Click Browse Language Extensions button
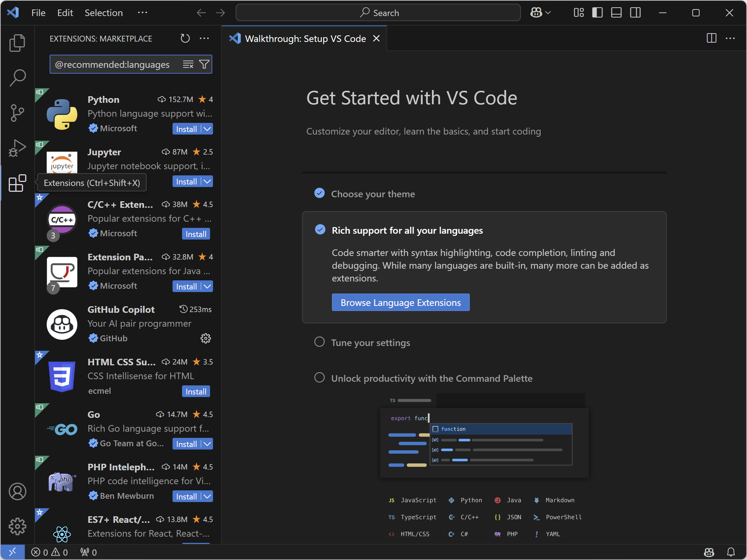Viewport: 747px width, 560px height. coord(400,303)
